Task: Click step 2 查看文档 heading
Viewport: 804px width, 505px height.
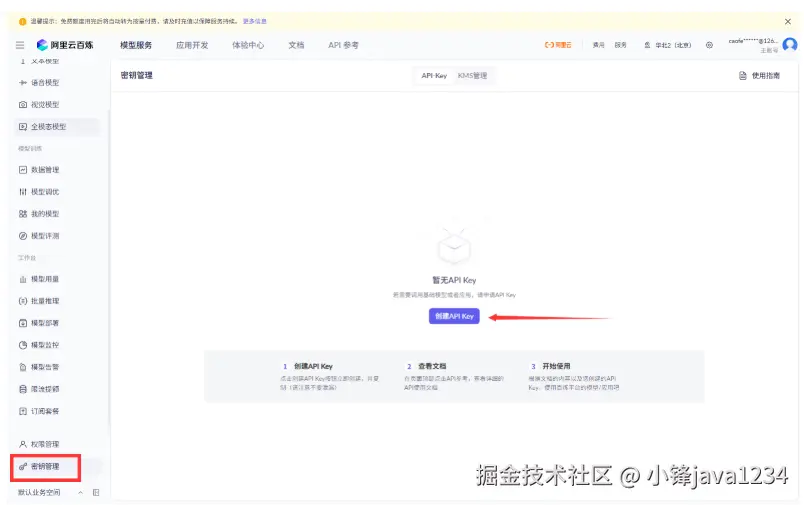Action: point(432,366)
